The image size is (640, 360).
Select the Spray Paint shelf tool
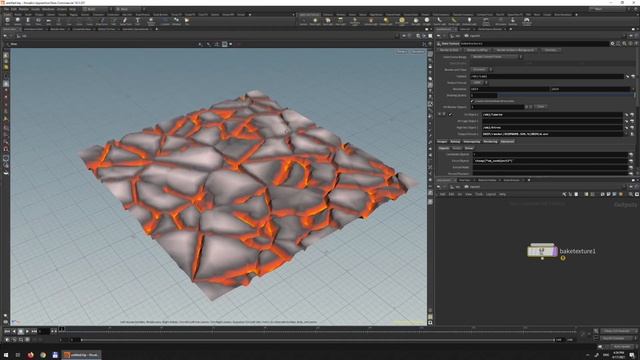(x=125, y=20)
